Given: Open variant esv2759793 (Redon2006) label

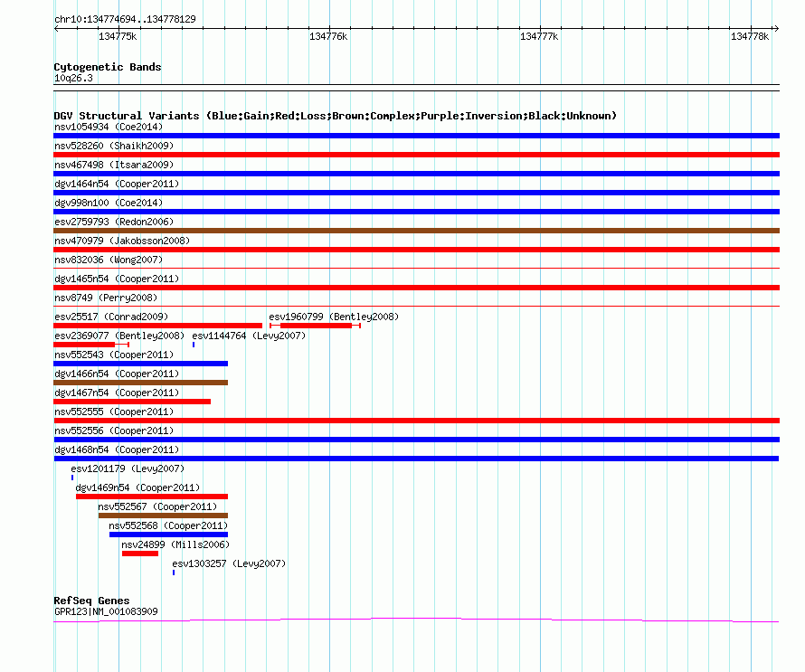Looking at the screenshot, I should coord(114,222).
